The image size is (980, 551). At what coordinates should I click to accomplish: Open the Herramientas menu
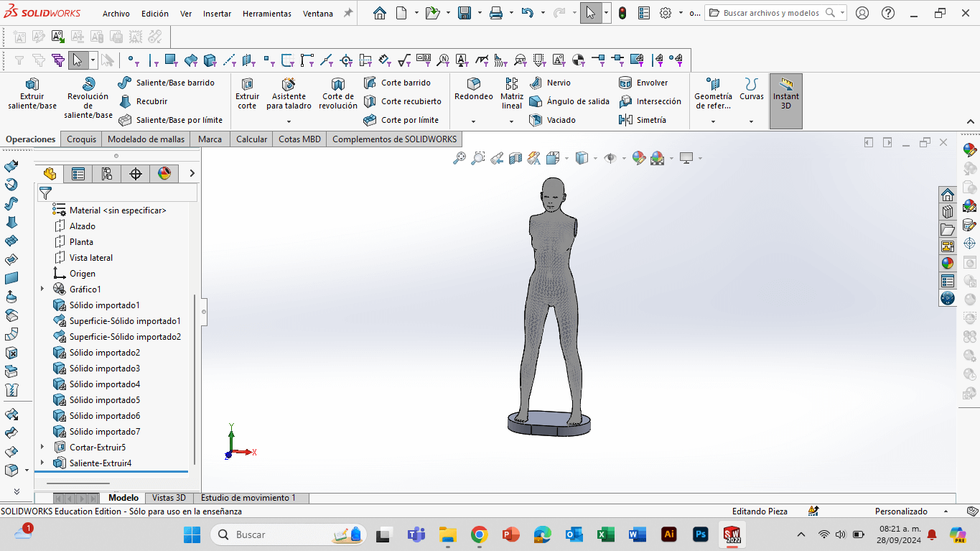click(x=267, y=14)
